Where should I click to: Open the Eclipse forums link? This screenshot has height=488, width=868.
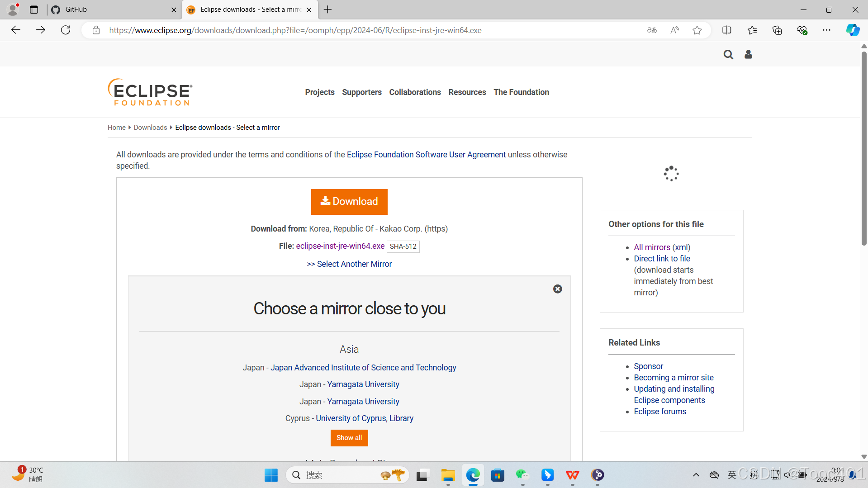[x=660, y=412]
